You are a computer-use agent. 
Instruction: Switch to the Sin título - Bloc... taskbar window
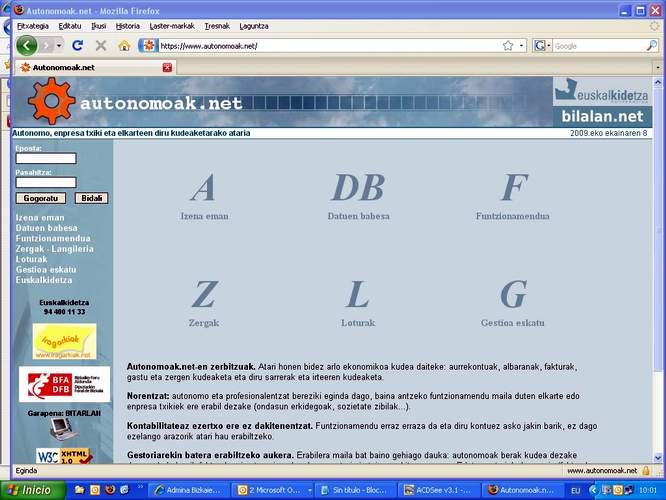(355, 490)
